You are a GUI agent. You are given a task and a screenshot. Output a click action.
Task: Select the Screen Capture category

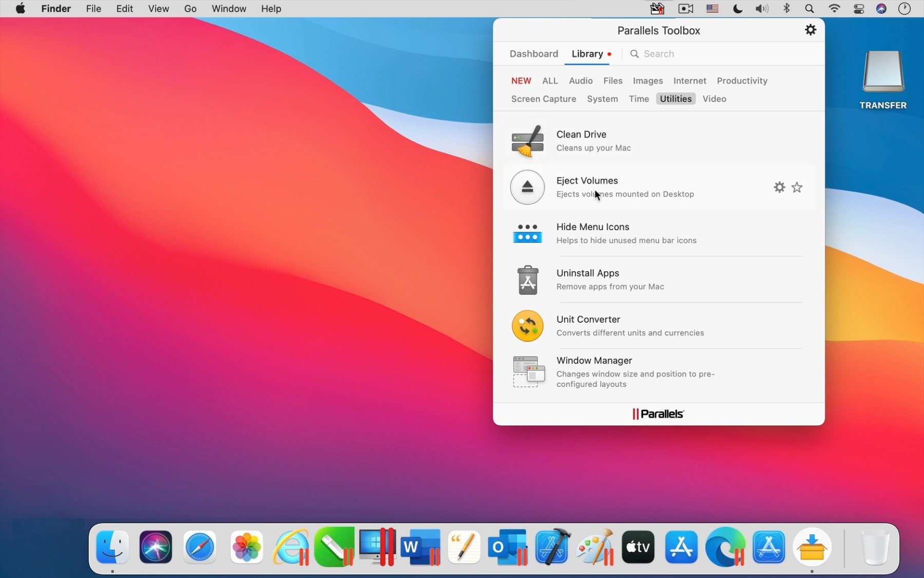tap(543, 99)
